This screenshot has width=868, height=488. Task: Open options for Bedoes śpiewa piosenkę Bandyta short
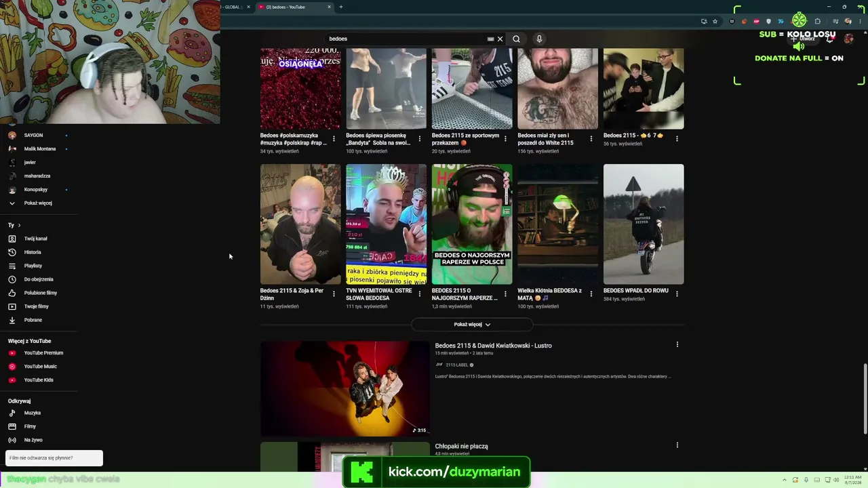click(x=419, y=138)
